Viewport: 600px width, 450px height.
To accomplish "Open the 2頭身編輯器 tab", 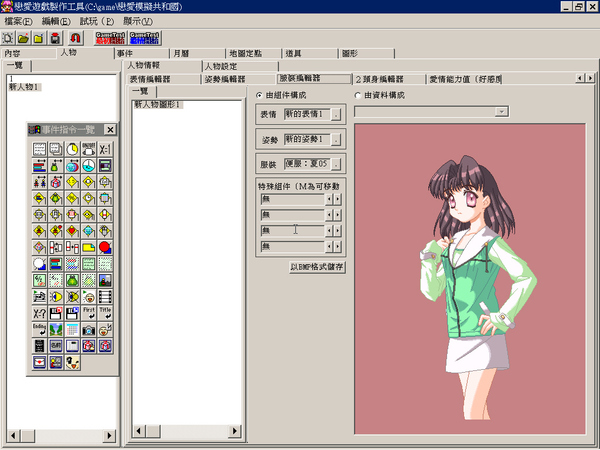I will 388,79.
